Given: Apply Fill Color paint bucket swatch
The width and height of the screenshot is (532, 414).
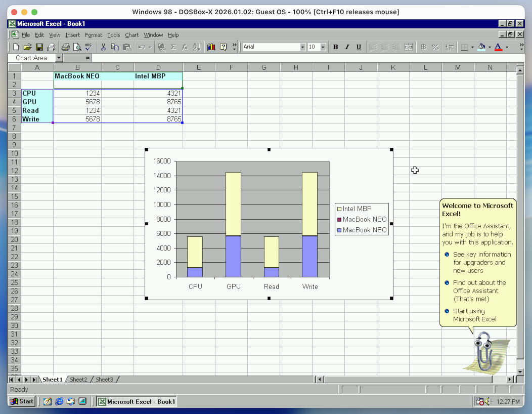Looking at the screenshot, I should (481, 47).
